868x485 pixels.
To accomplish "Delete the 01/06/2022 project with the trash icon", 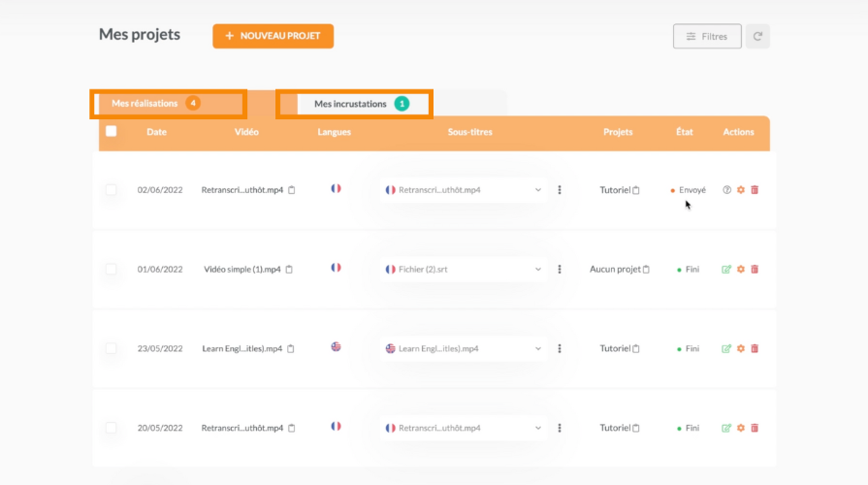I will 755,269.
